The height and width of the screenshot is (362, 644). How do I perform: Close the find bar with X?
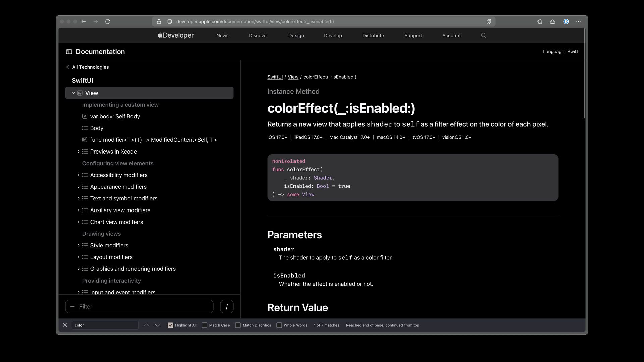pos(65,325)
